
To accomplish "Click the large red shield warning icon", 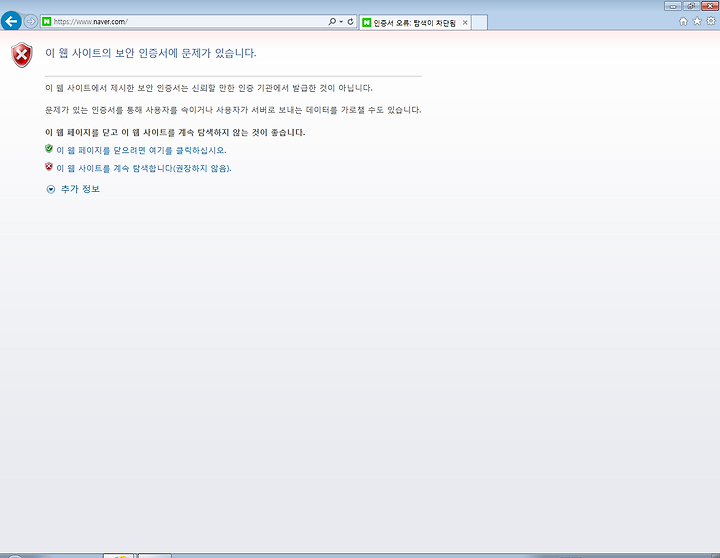I will (x=22, y=55).
